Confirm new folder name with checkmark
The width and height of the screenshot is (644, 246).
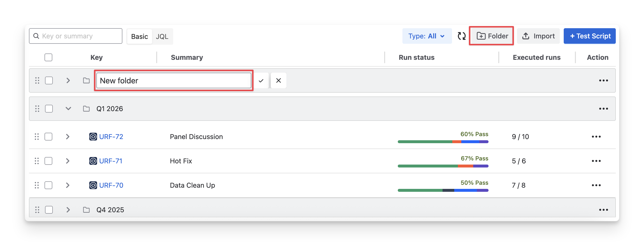point(261,81)
